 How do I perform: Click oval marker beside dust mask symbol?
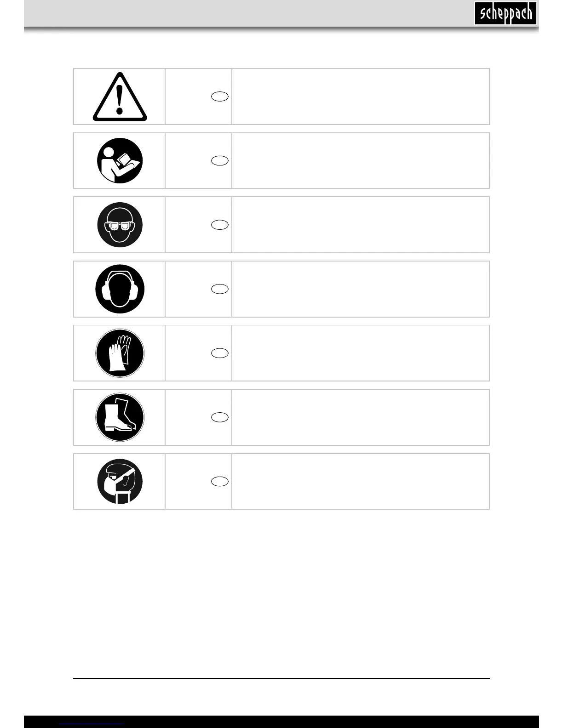pyautogui.click(x=220, y=481)
